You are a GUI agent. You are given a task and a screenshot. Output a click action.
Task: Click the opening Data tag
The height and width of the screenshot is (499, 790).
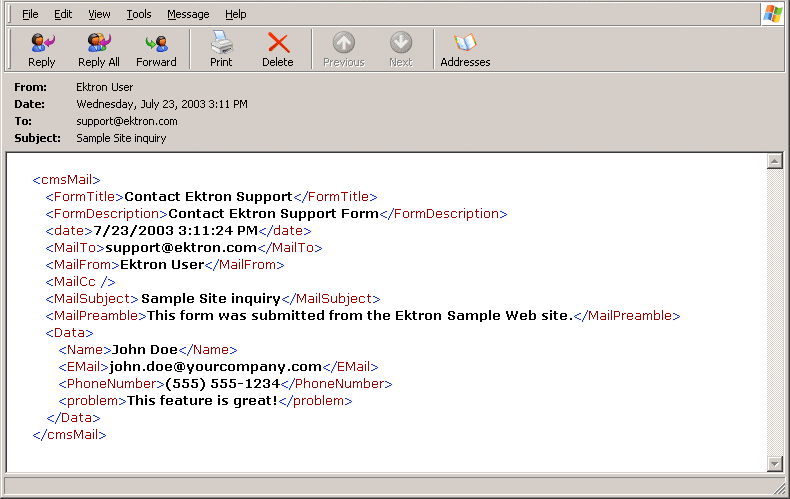click(x=70, y=333)
